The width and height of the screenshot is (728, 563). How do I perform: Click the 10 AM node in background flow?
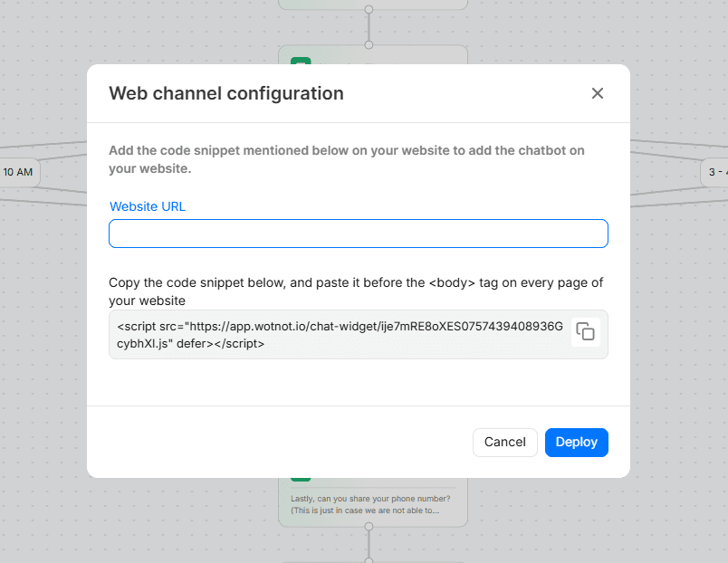click(x=19, y=172)
